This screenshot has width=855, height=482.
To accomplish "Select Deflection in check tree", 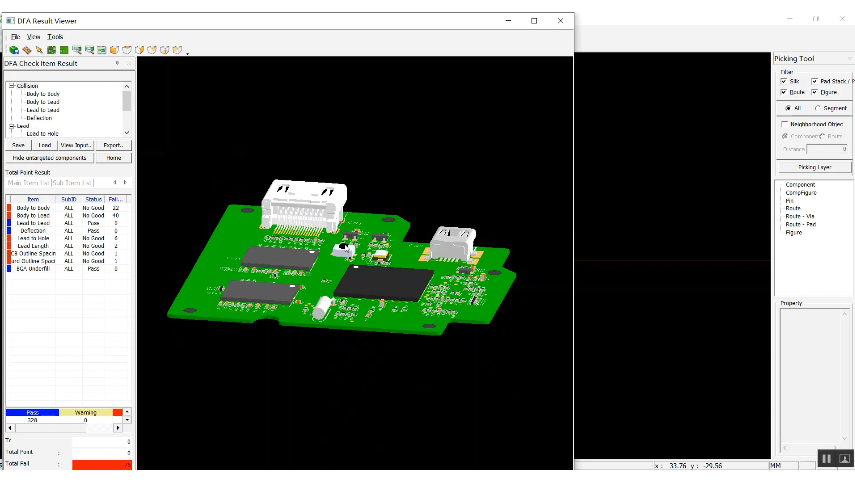I will coord(39,118).
